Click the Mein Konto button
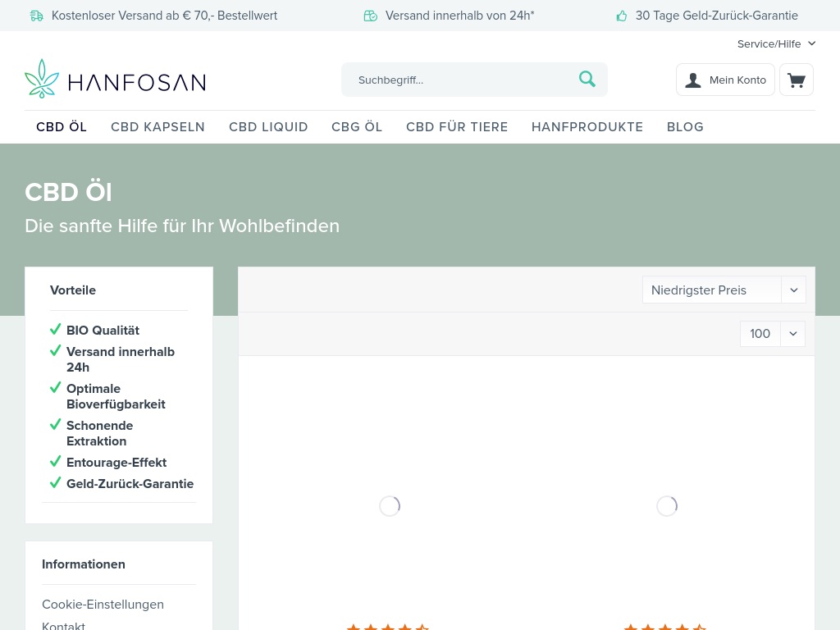840x630 pixels. (x=725, y=80)
